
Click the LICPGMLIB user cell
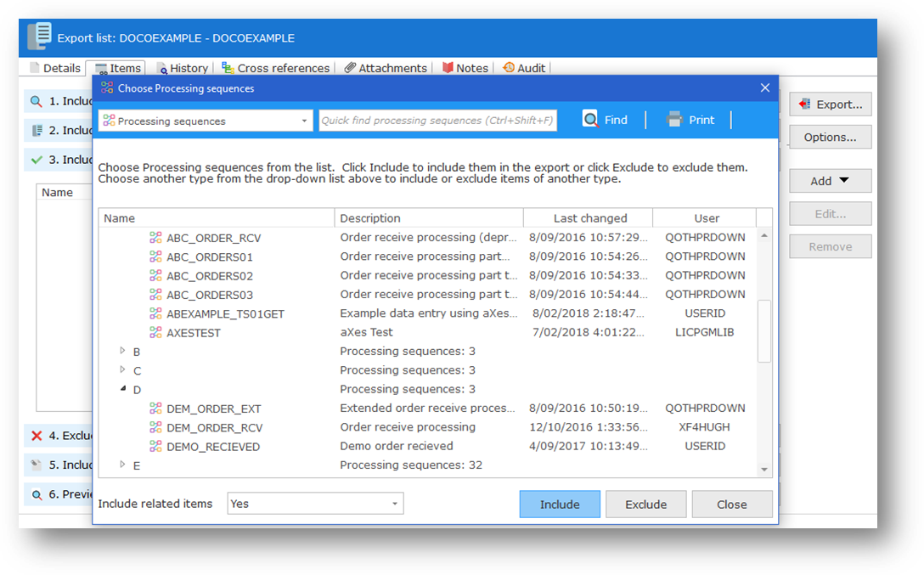click(x=704, y=332)
